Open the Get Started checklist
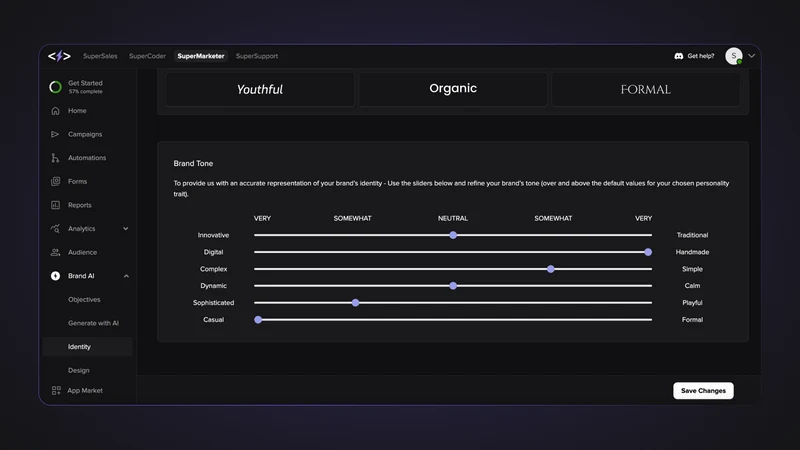The height and width of the screenshot is (450, 800). (x=85, y=87)
